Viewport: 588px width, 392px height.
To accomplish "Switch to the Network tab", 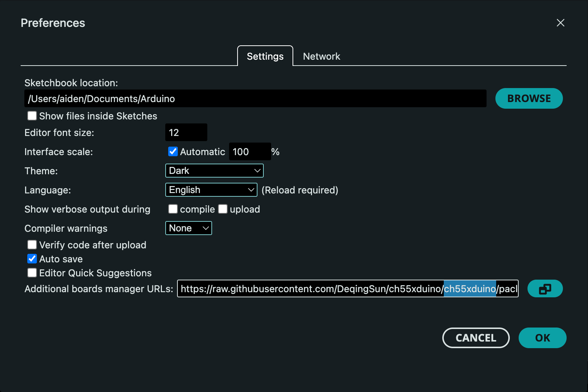I will [321, 56].
